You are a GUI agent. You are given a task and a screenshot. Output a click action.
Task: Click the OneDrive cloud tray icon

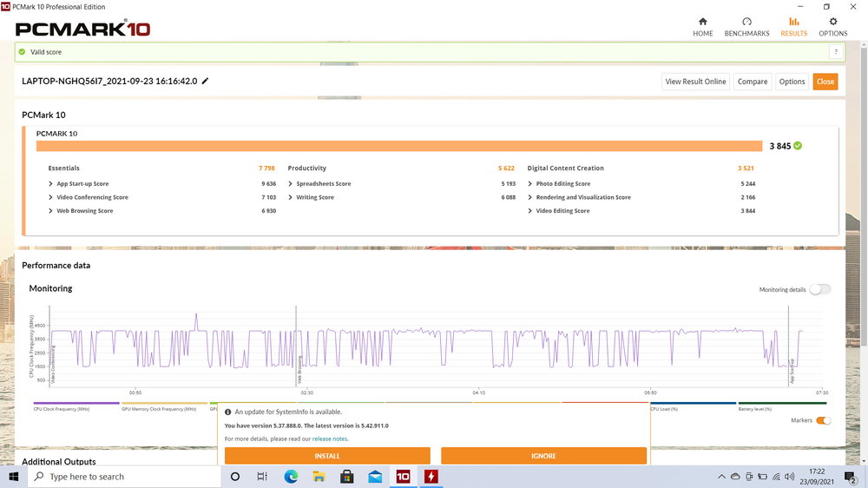[x=735, y=477]
